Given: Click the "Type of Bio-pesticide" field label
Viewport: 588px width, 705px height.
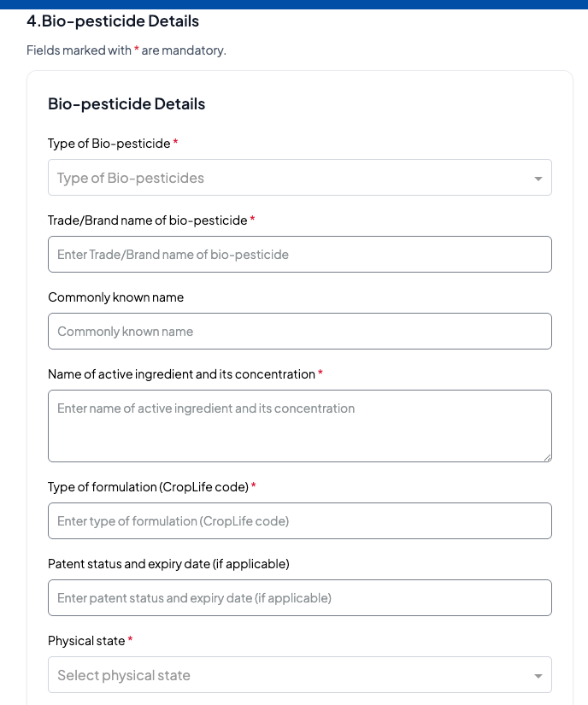Looking at the screenshot, I should pos(109,144).
